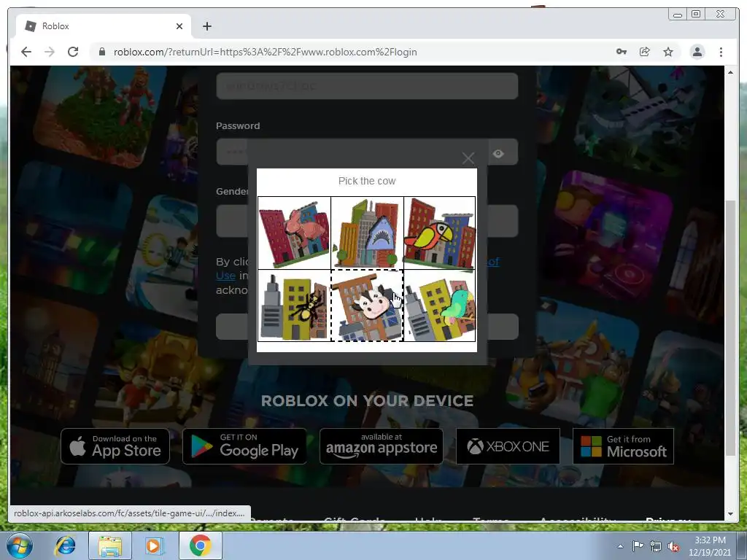Click the 'ROBLOX ON YOUR DEVICE' heading
747x560 pixels.
coord(368,401)
